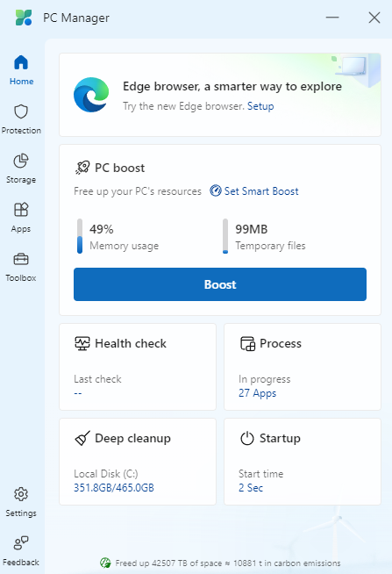
Task: Click the 99MB temporary files value
Action: pos(251,229)
